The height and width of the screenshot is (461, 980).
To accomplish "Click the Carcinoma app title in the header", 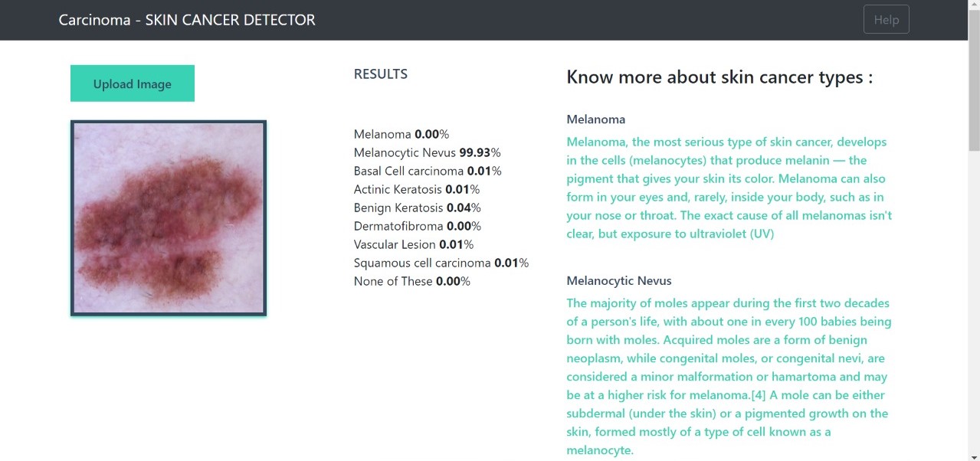I will 185,20.
